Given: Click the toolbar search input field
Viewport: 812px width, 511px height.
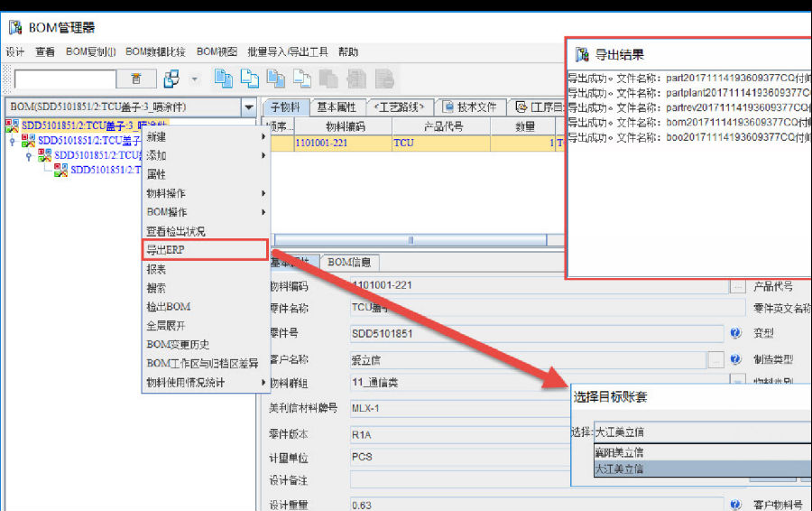Looking at the screenshot, I should [x=65, y=79].
